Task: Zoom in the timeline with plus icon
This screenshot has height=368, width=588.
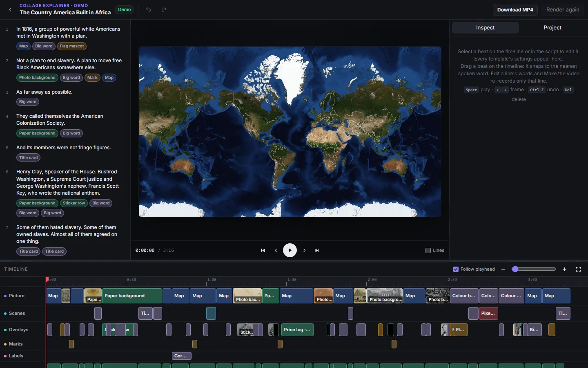Action: pyautogui.click(x=564, y=269)
